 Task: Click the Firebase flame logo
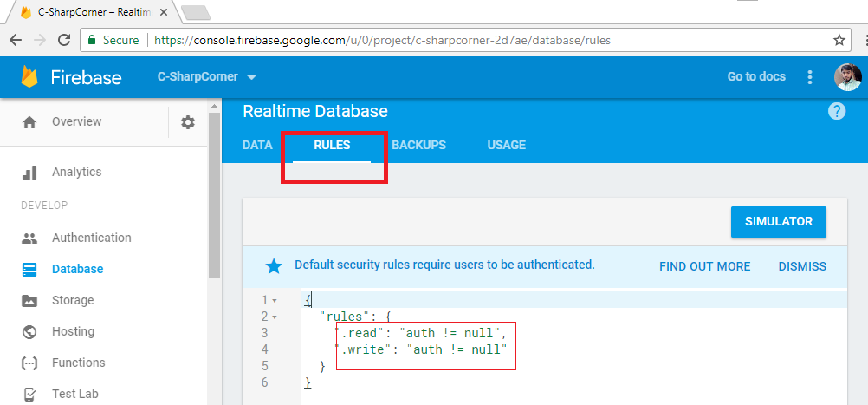click(x=29, y=76)
